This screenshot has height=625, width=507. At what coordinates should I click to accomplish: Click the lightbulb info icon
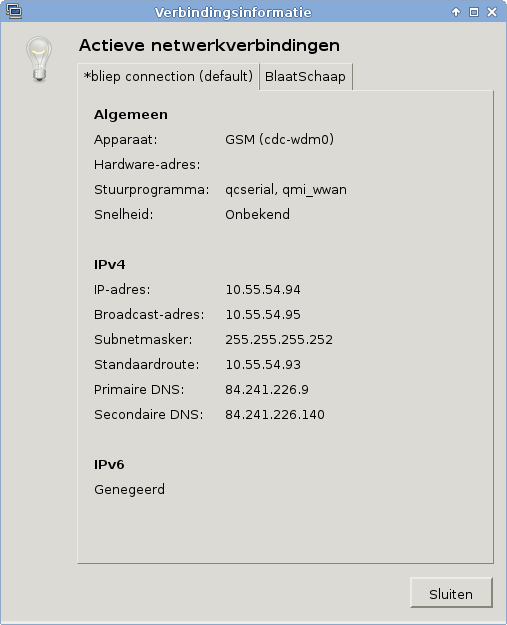(x=39, y=59)
